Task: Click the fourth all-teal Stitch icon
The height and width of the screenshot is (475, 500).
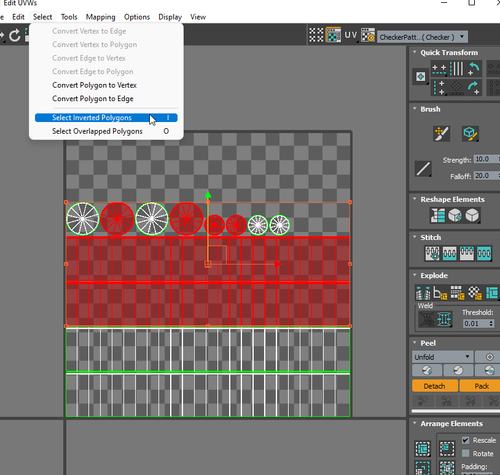Action: [x=484, y=253]
